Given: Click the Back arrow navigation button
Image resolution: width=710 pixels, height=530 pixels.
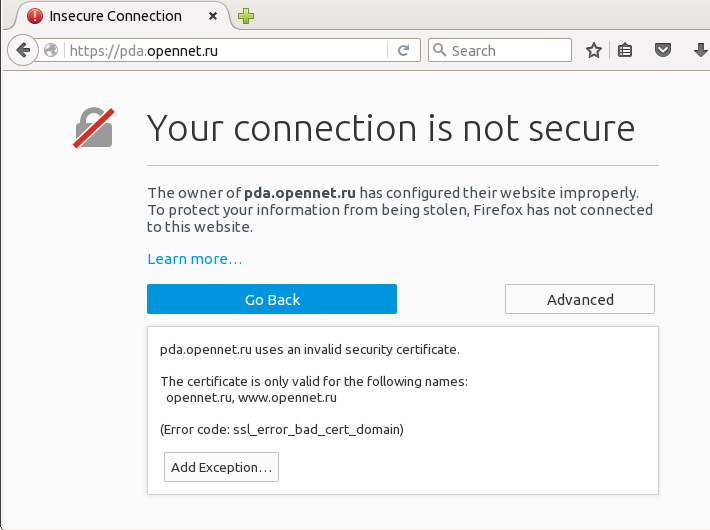Looking at the screenshot, I should pos(23,50).
